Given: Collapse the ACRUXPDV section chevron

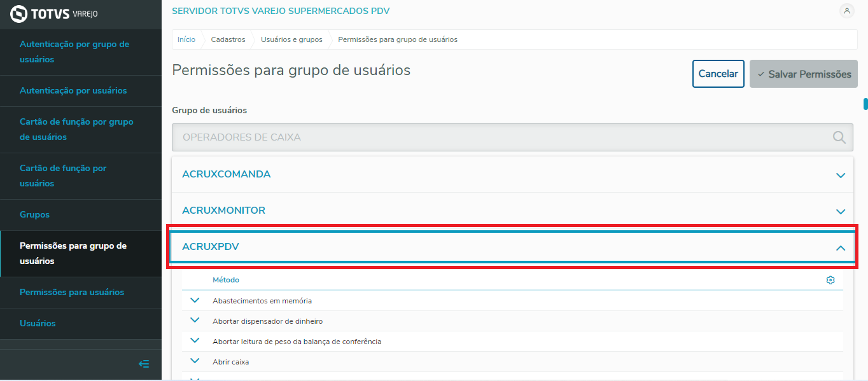Looking at the screenshot, I should 841,247.
